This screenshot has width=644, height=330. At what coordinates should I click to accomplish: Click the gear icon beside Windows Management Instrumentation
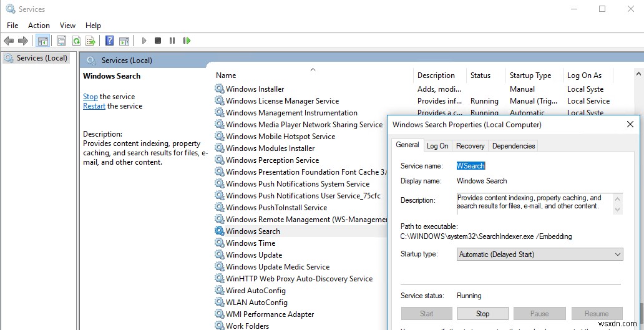click(x=220, y=112)
